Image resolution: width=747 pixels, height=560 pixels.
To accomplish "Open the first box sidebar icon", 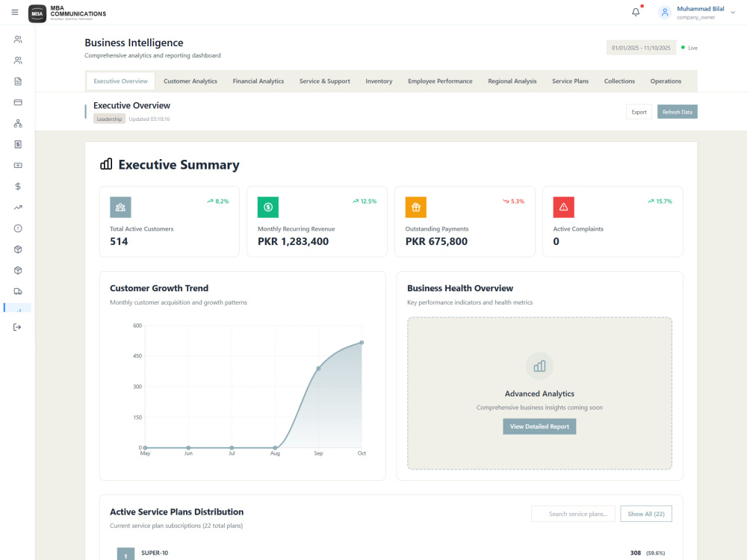I will pos(18,249).
